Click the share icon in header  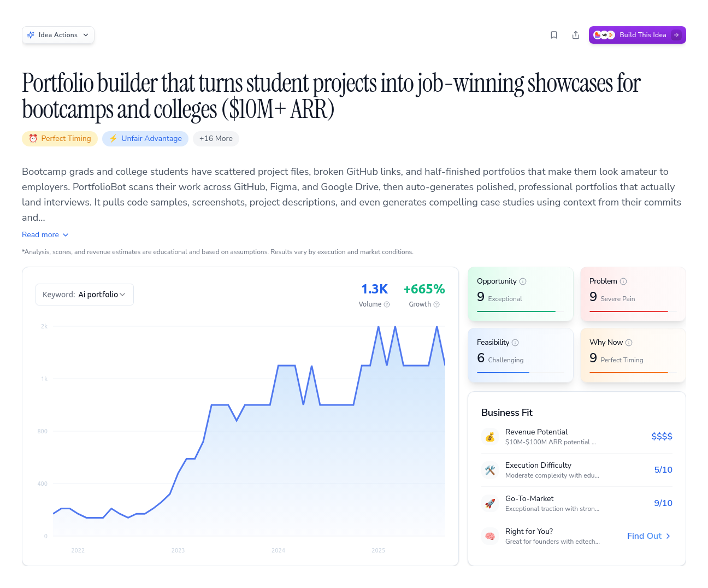(x=576, y=35)
